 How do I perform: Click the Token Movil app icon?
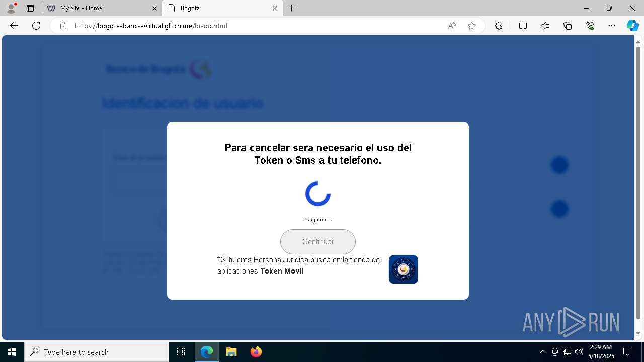tap(404, 269)
